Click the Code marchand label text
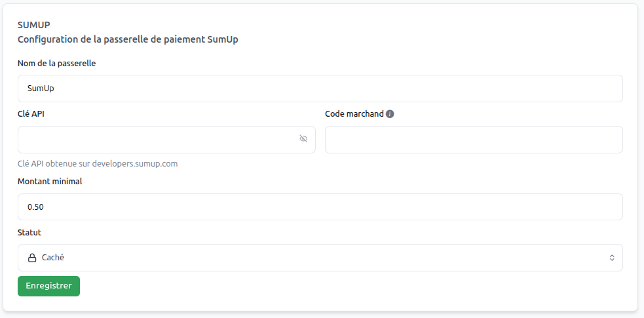Screen dimensions: 644x318 pyautogui.click(x=354, y=113)
